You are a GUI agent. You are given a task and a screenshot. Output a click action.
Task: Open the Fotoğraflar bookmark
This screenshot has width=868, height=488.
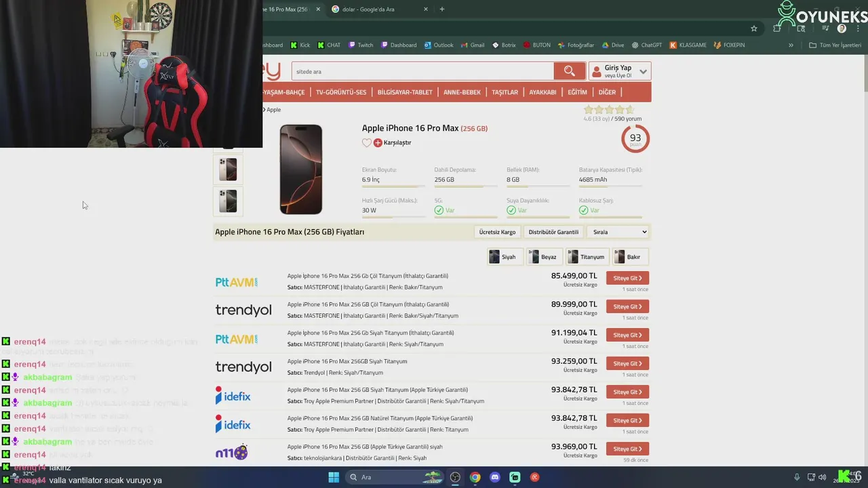coord(576,45)
